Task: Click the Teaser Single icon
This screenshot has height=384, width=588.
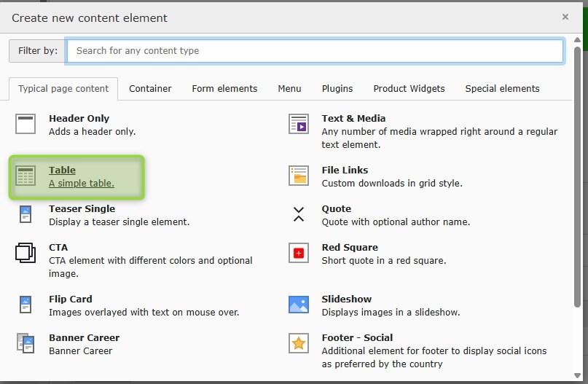Action: (x=26, y=214)
